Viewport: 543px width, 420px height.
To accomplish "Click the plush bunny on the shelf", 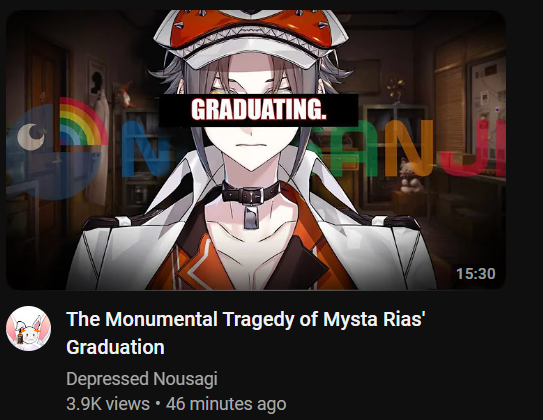I will click(411, 176).
